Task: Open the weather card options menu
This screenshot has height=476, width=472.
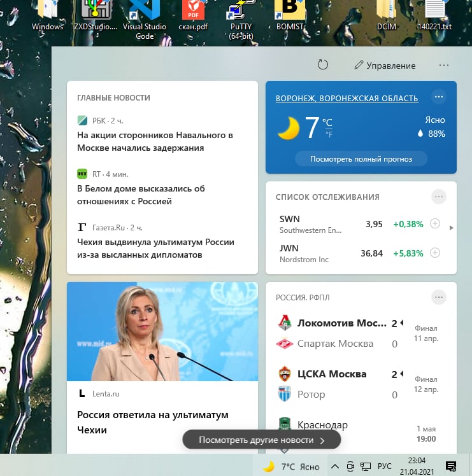Action: coord(439,97)
